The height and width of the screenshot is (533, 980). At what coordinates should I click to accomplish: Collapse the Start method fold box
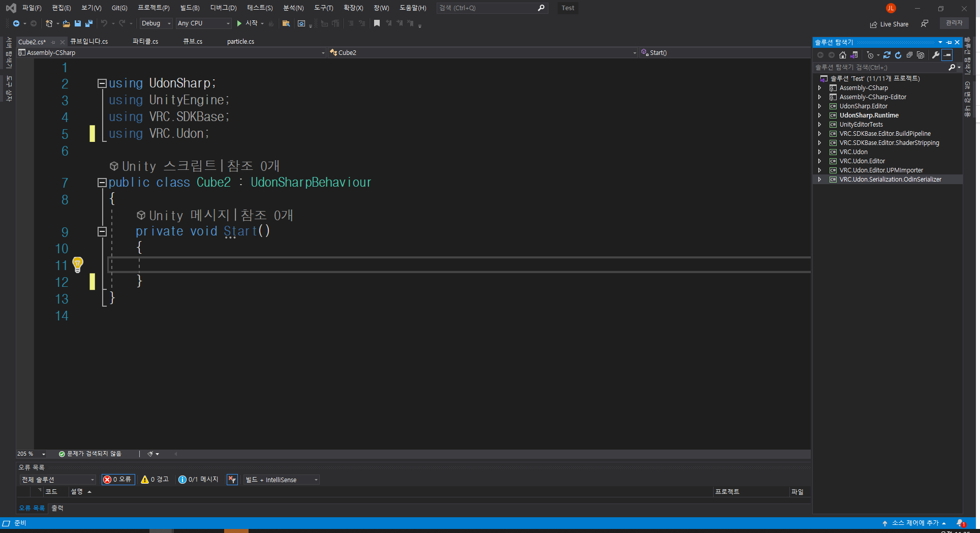coord(102,231)
